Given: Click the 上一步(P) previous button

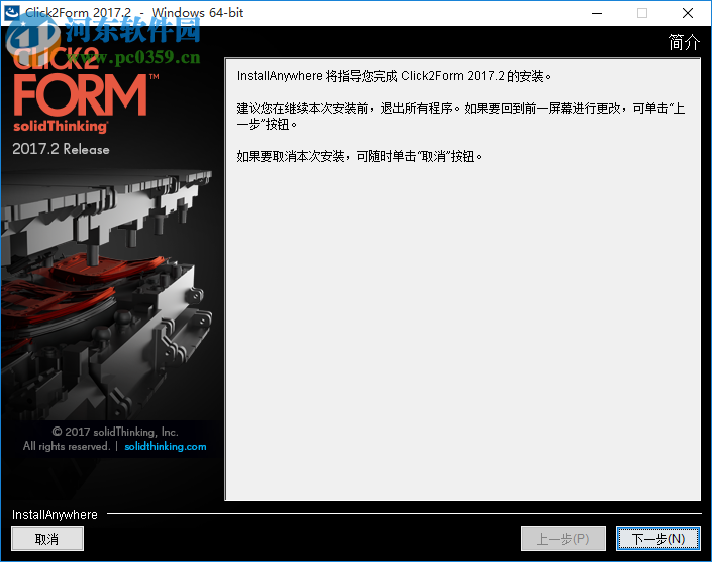Looking at the screenshot, I should (x=563, y=539).
